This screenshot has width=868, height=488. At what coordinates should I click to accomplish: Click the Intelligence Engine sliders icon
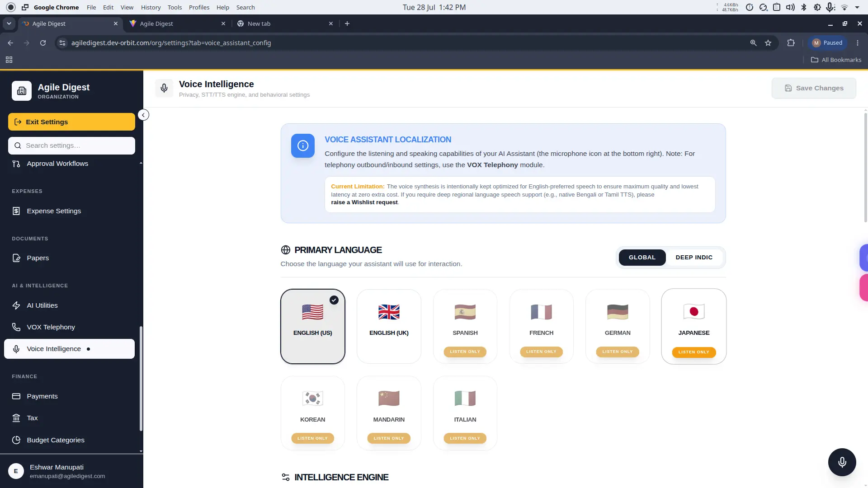[286, 477]
